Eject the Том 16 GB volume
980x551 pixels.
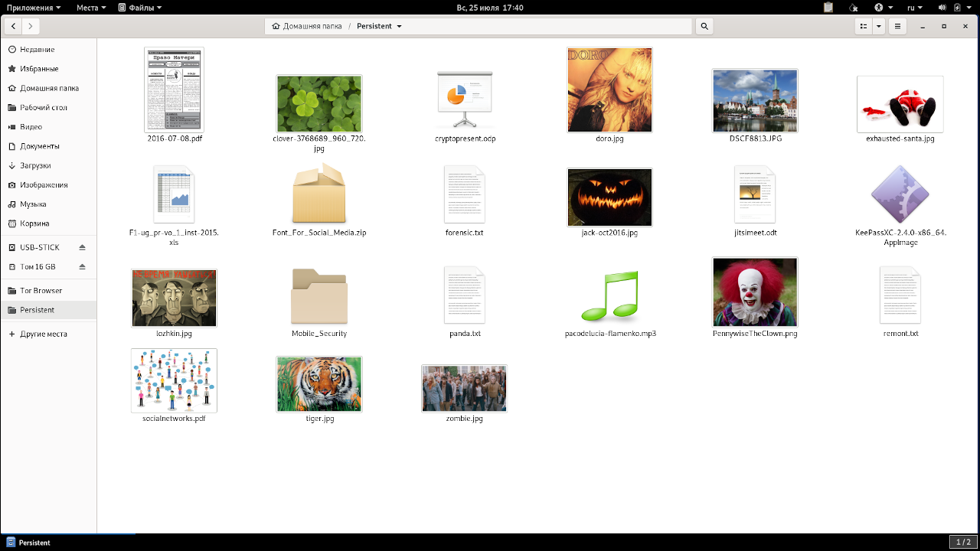tap(82, 267)
